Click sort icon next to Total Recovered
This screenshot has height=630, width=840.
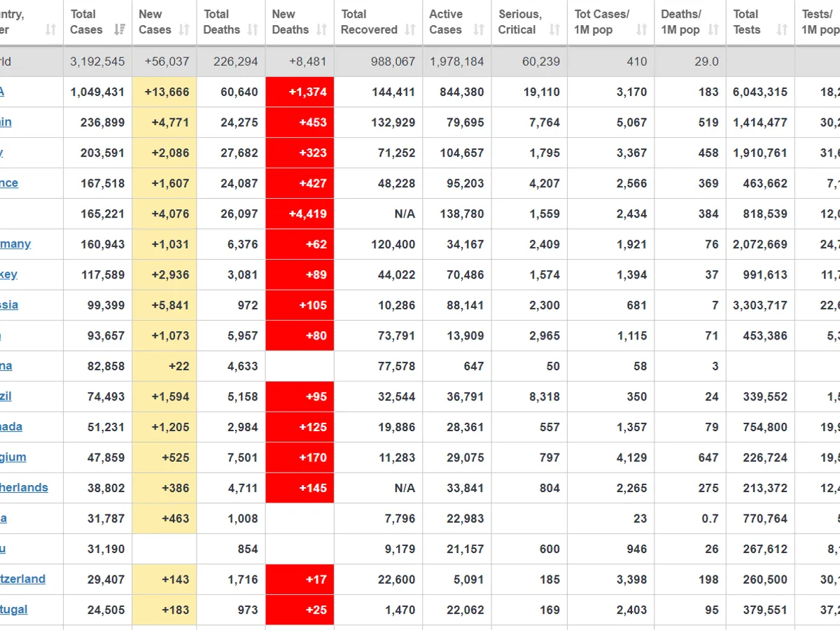tap(410, 29)
